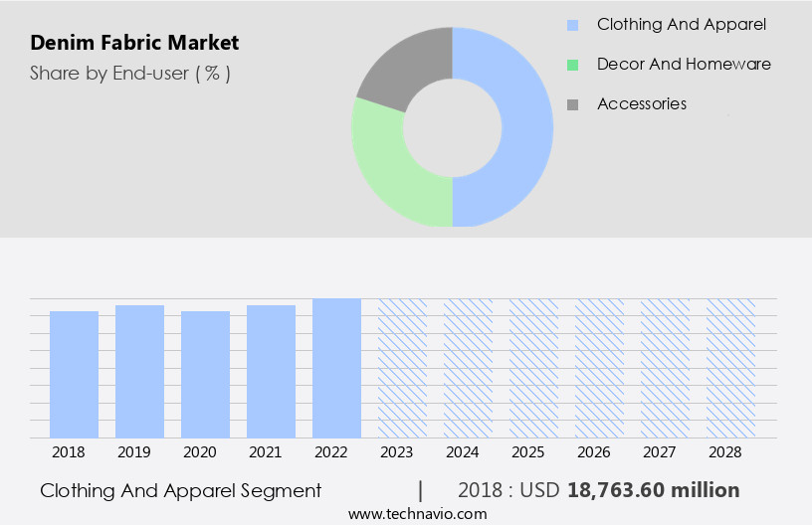
Task: Select the 2028 hatched forecast bar
Action: click(x=730, y=368)
